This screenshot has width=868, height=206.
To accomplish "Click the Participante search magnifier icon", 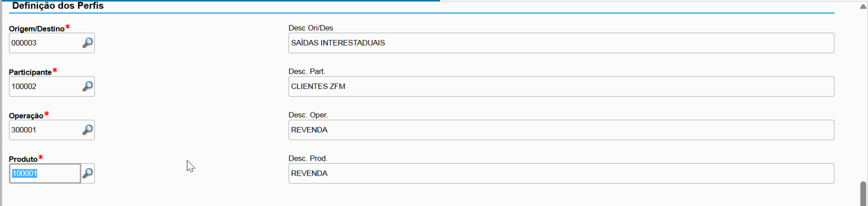I will click(x=88, y=86).
